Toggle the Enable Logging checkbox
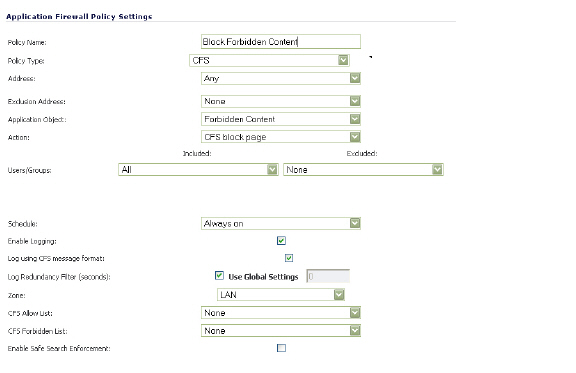576x373 pixels. (x=281, y=241)
